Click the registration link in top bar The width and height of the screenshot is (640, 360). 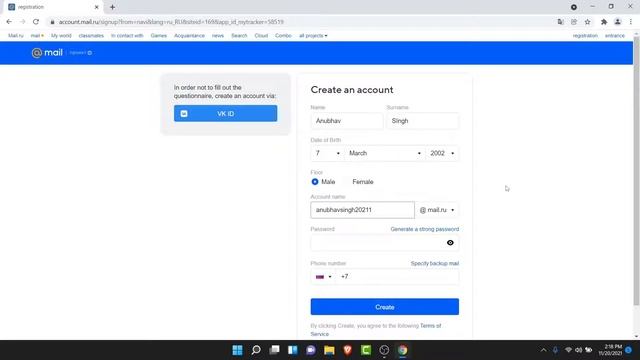(x=585, y=36)
